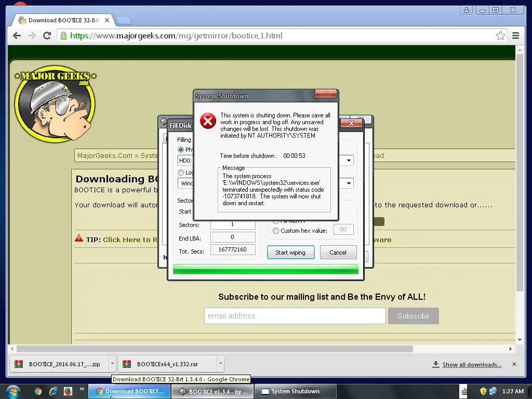Click the MajorGeeks logo
532x399 pixels.
[55, 104]
